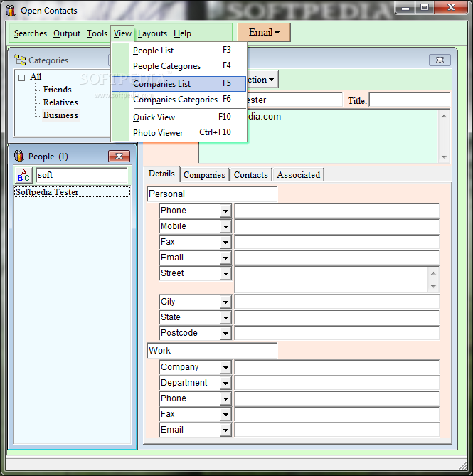Click the People panel icon
Screen dimensions: 473x476
(x=18, y=156)
